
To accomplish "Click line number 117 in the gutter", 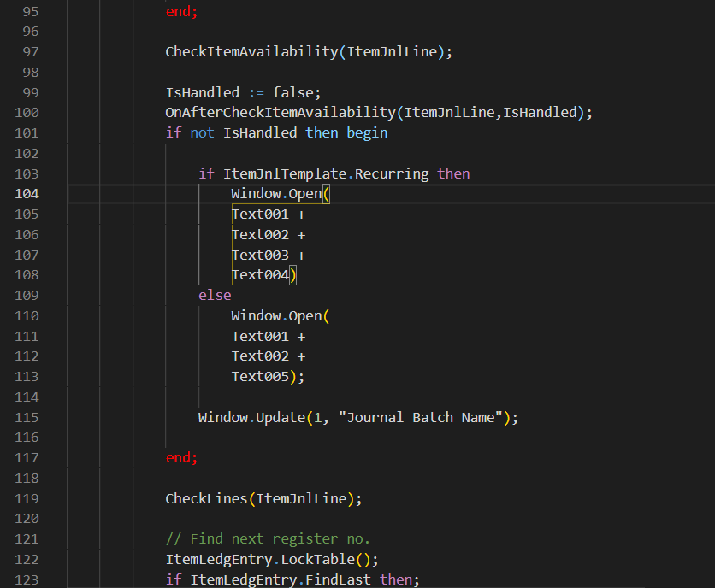I will pyautogui.click(x=27, y=457).
